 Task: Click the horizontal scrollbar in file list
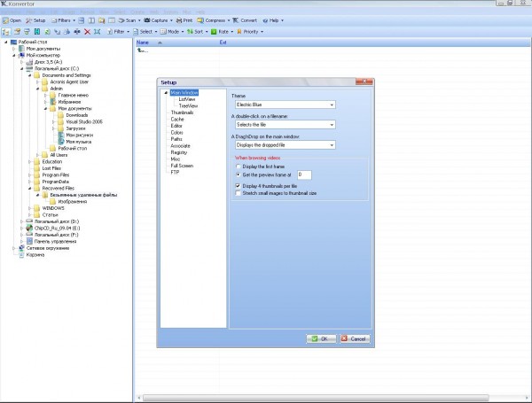316,397
